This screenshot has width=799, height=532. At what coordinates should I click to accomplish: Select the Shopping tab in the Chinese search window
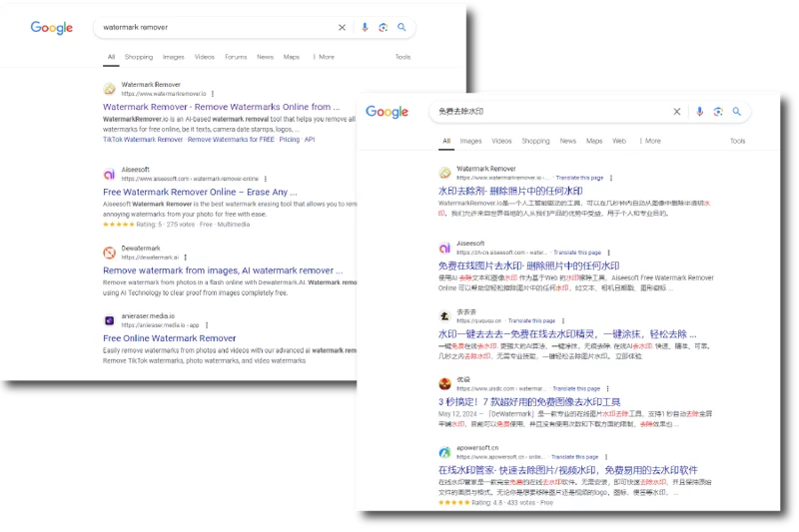click(x=535, y=141)
